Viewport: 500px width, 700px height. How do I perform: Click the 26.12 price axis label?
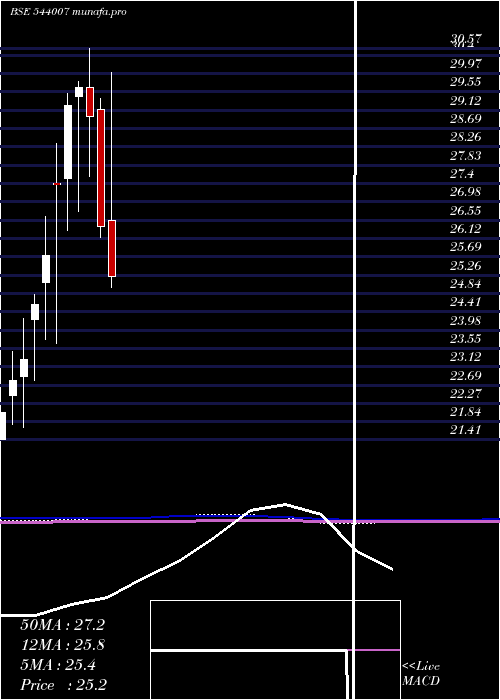(466, 229)
